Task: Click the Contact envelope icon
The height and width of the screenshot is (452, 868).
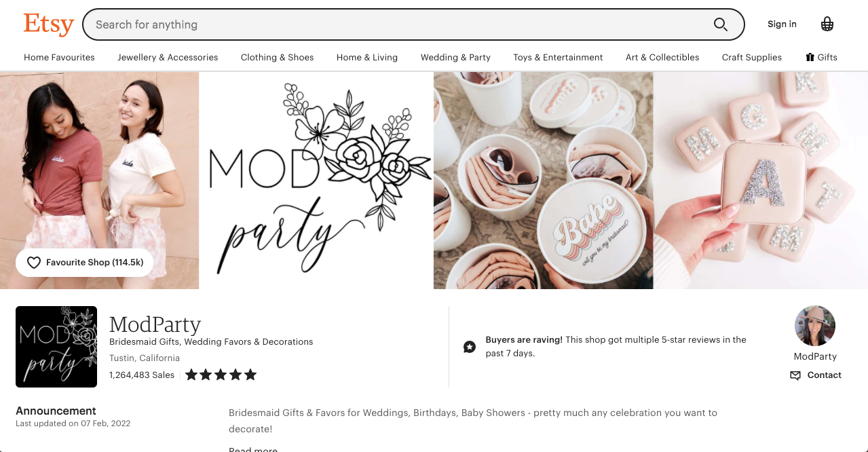Action: click(795, 375)
